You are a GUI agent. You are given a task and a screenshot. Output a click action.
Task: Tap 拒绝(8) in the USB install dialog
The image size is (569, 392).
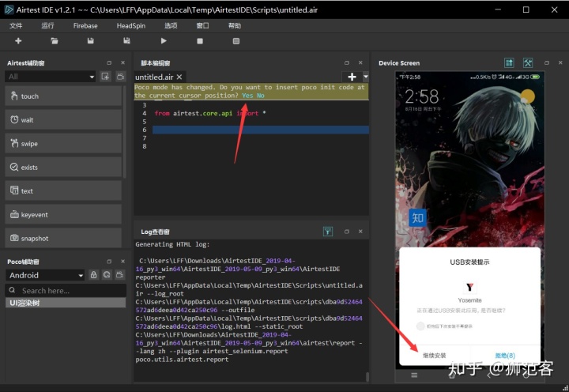(505, 356)
